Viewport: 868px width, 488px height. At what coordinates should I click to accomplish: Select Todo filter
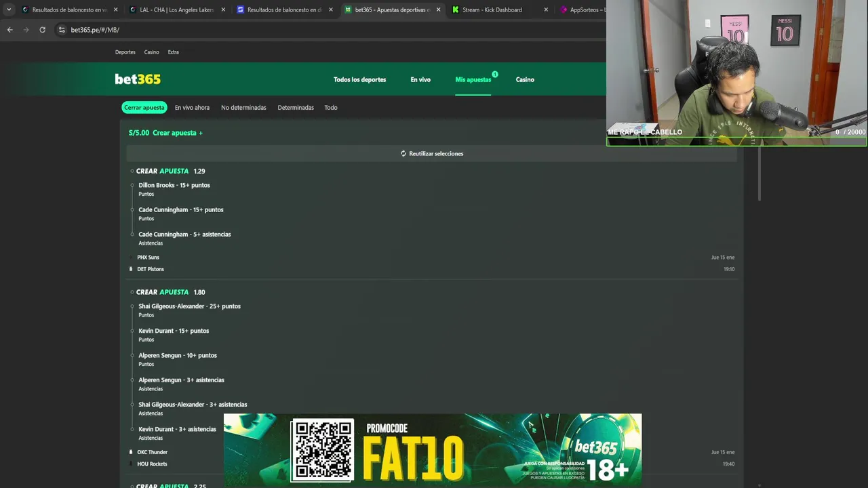pos(331,108)
